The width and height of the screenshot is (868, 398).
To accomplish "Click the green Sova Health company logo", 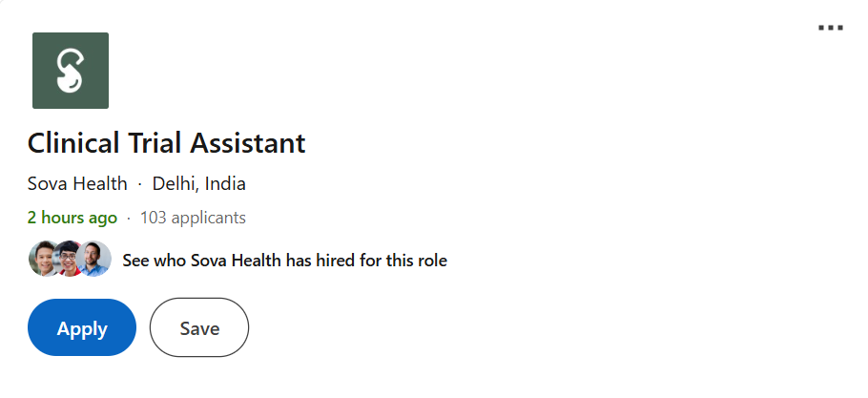I will pos(71,71).
